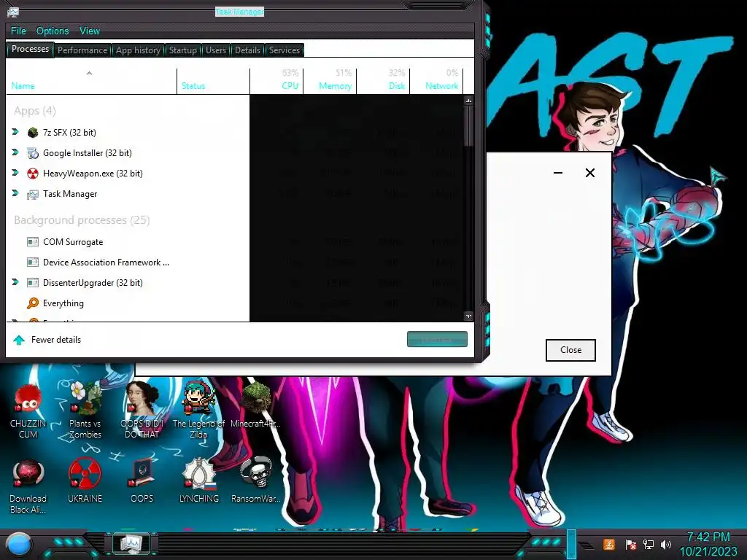
Task: Click the Fewer details arrow icon
Action: (19, 340)
